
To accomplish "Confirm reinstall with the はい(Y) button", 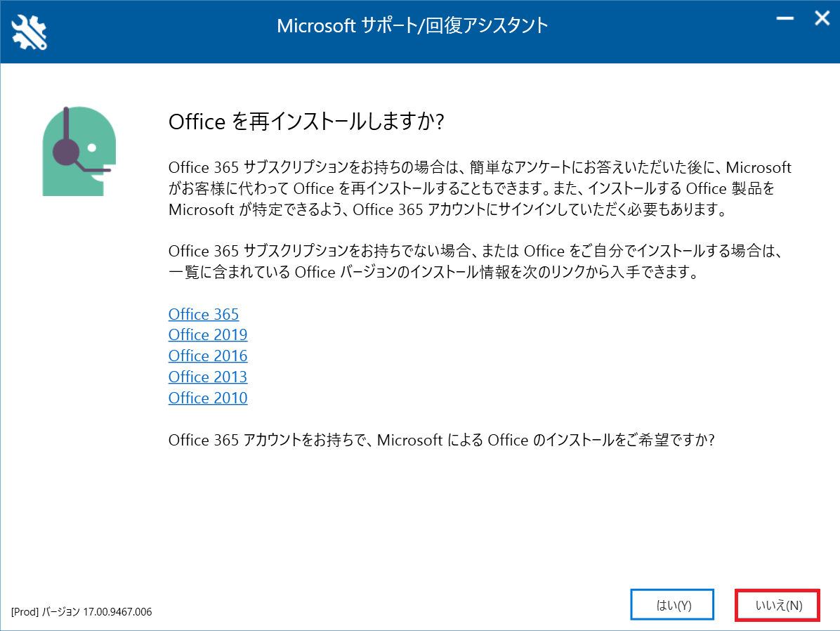I will tap(672, 605).
